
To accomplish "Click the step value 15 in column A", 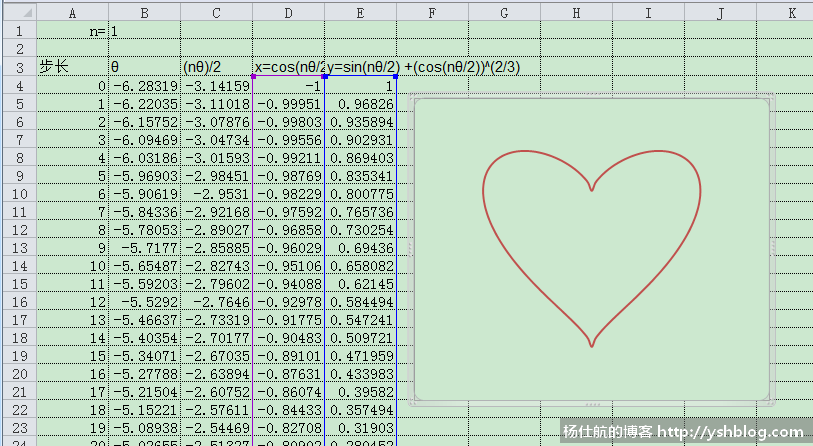I will click(x=73, y=356).
